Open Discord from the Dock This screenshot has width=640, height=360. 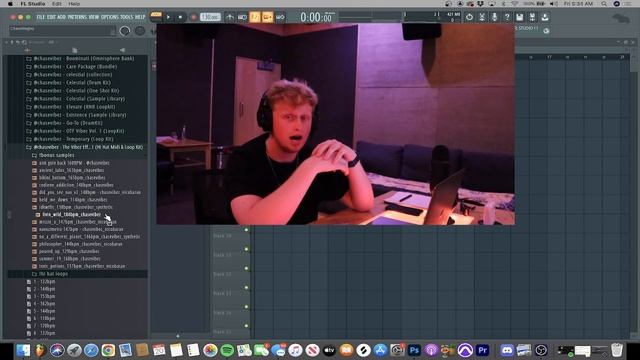pyautogui.click(x=507, y=350)
